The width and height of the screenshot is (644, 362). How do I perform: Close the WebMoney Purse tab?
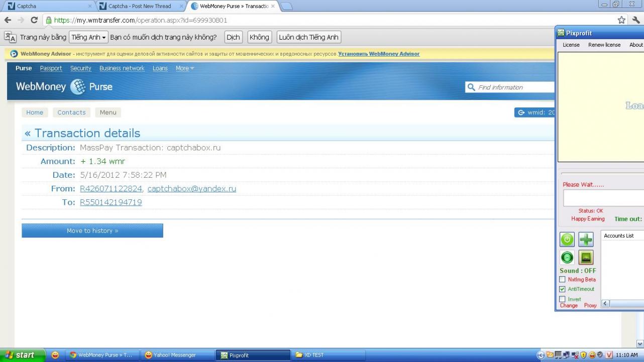pos(273,7)
